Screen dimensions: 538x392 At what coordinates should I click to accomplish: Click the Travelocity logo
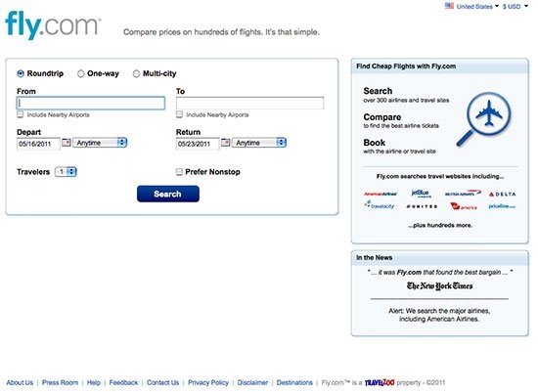pos(380,205)
